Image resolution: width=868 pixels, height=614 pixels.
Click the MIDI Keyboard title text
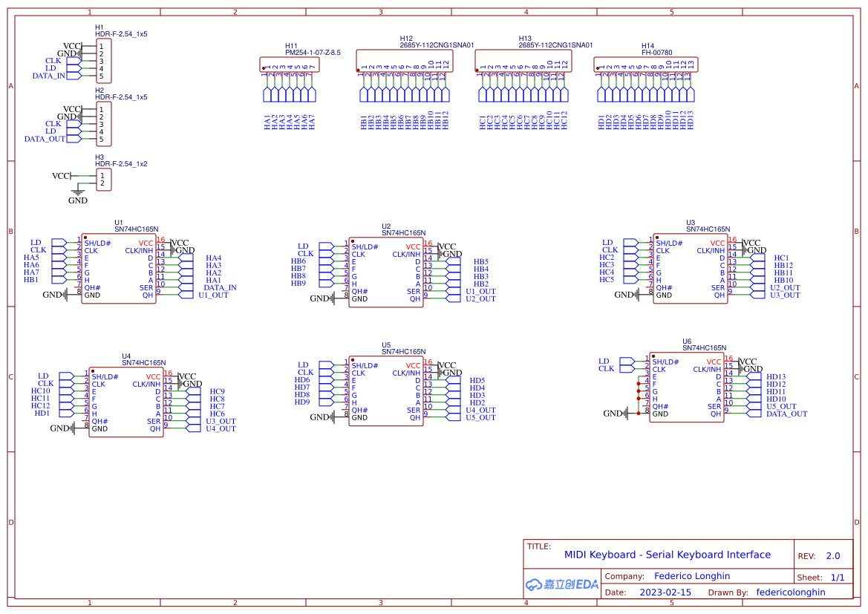tap(667, 554)
